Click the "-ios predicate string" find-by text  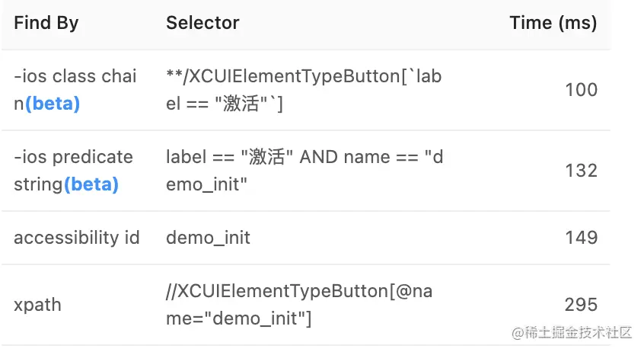(x=73, y=157)
